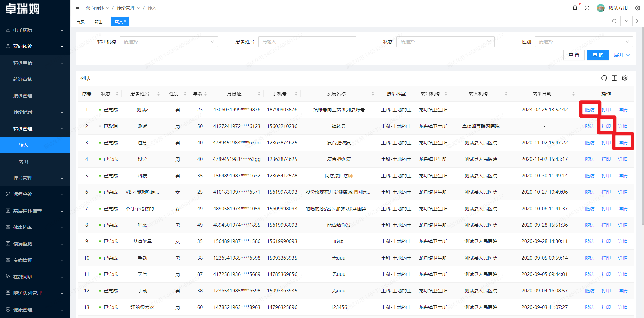Open the 状态 filter dropdown

(x=445, y=42)
